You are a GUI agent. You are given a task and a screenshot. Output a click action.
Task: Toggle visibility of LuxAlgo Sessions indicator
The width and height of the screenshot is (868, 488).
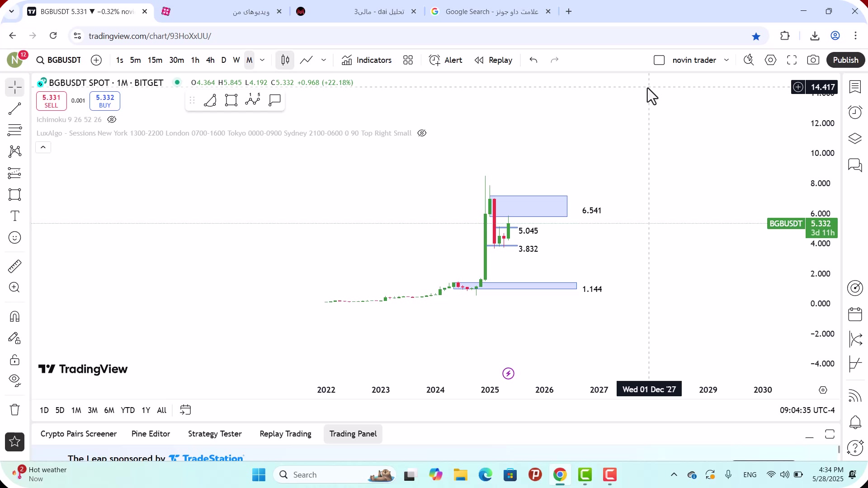[x=422, y=133]
